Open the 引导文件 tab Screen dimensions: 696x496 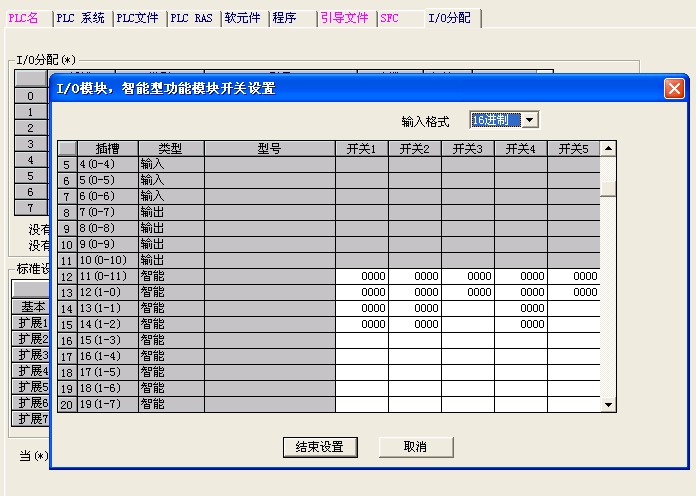(345, 18)
